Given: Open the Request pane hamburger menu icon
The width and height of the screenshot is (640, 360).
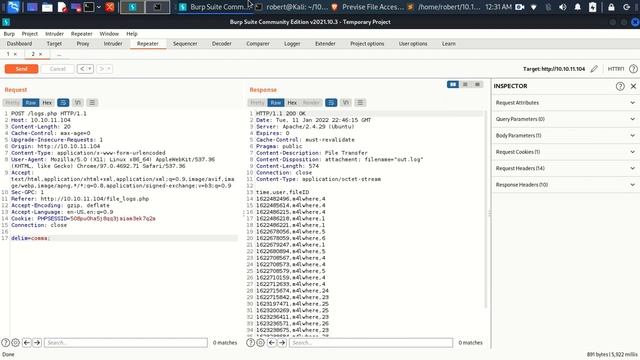Looking at the screenshot, I should pos(92,103).
